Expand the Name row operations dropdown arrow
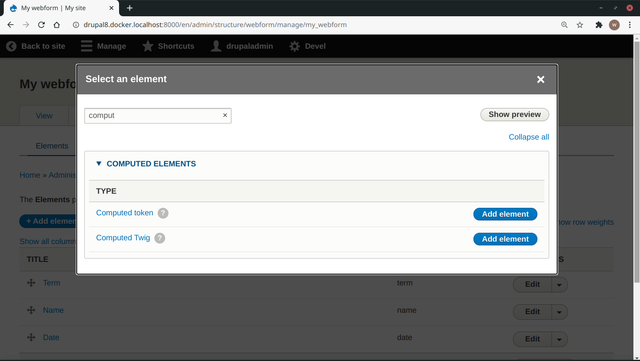640x361 pixels. [559, 312]
